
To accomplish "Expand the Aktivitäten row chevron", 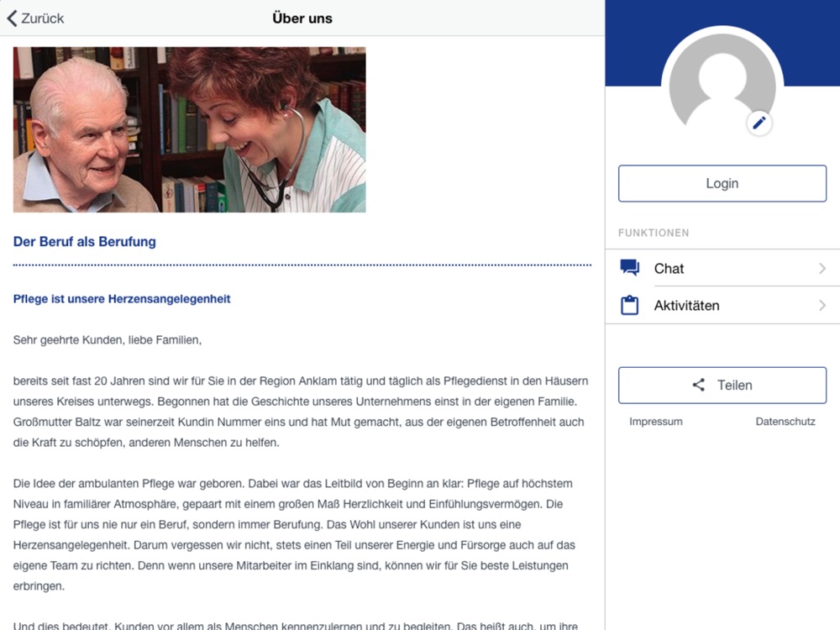I will pyautogui.click(x=822, y=306).
